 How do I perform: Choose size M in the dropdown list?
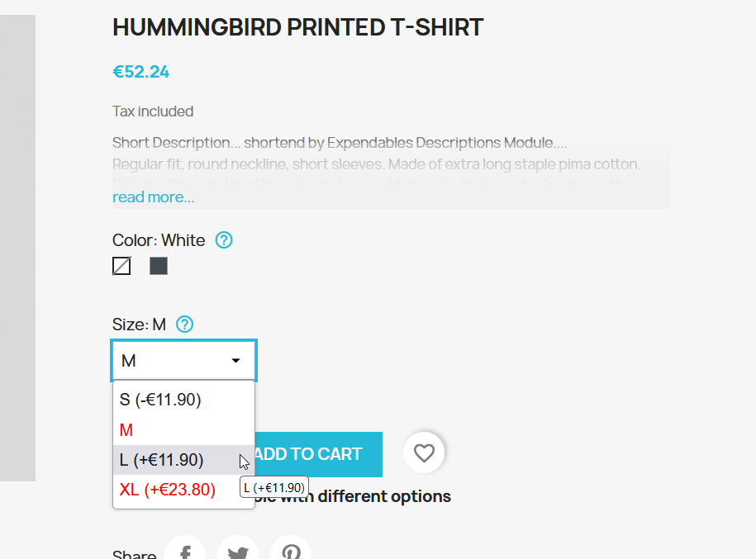126,430
